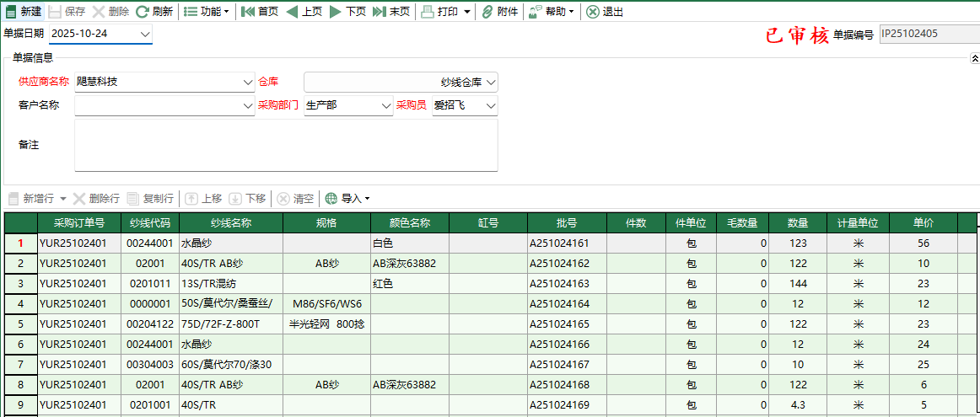Image resolution: width=980 pixels, height=417 pixels.
Task: Click yarn name 50S/莫代尔/桑蚕丝/
Action: point(231,304)
